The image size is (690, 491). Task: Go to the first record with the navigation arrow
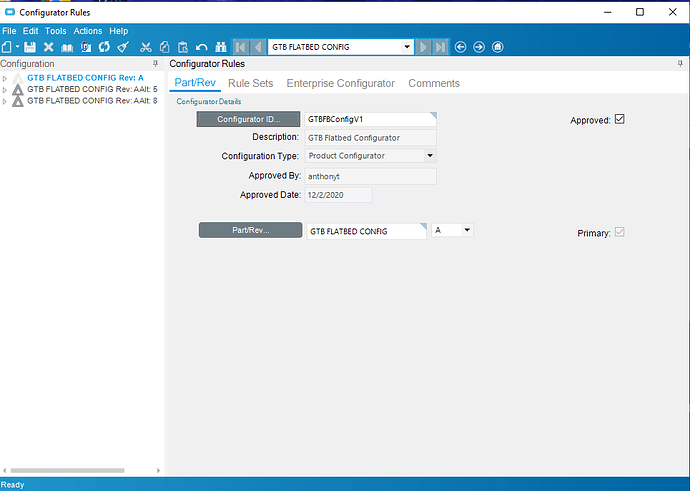[240, 47]
